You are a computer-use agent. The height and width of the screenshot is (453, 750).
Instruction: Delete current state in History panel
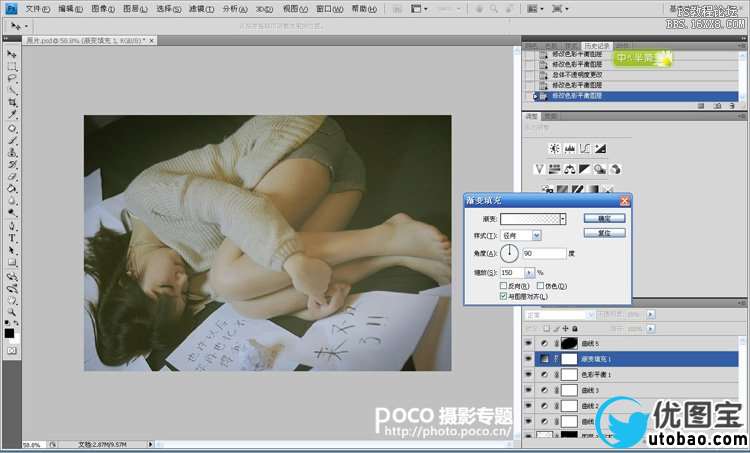(732, 106)
